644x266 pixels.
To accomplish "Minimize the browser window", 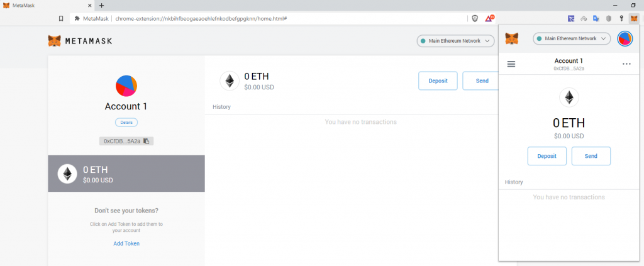I will 615,5.
